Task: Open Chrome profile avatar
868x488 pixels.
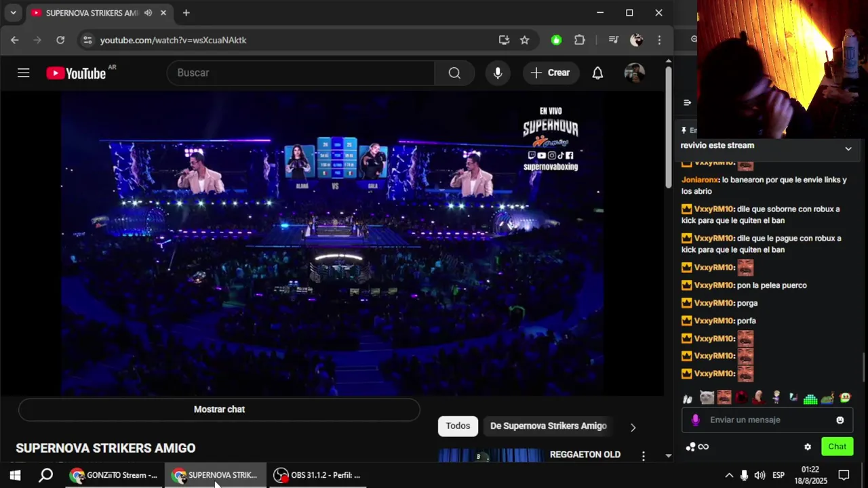Action: pyautogui.click(x=636, y=40)
